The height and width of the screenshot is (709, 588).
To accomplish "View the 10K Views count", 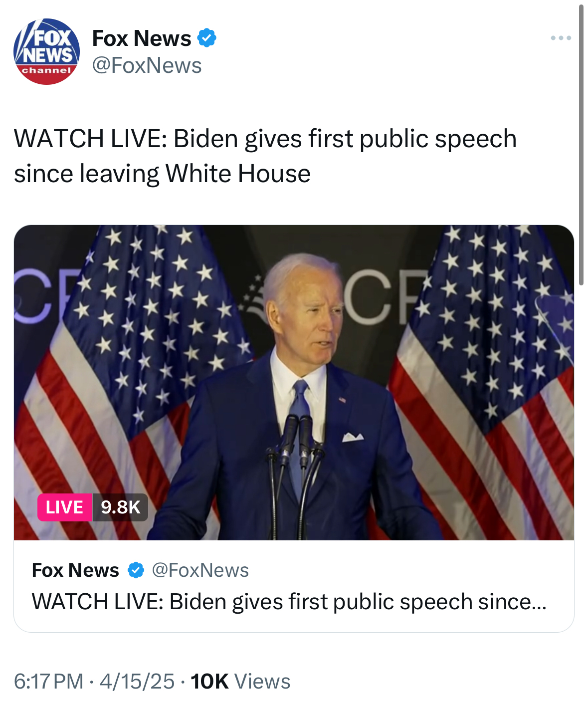I will (240, 681).
